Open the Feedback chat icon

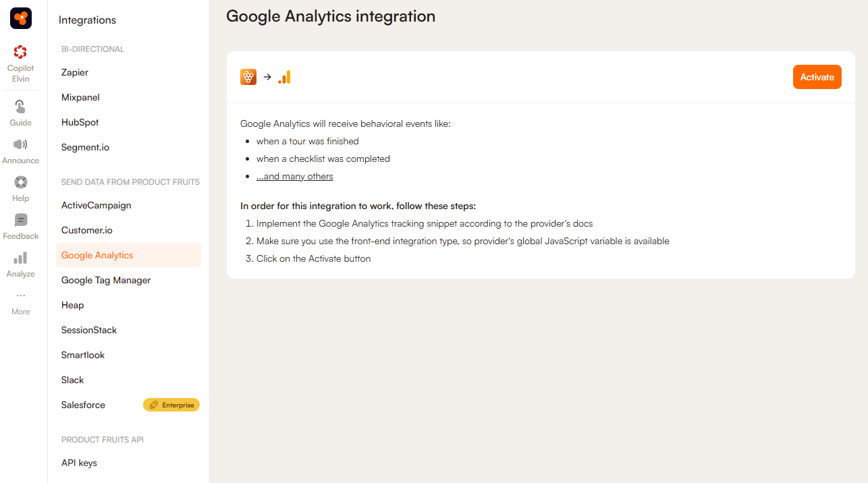pyautogui.click(x=20, y=220)
